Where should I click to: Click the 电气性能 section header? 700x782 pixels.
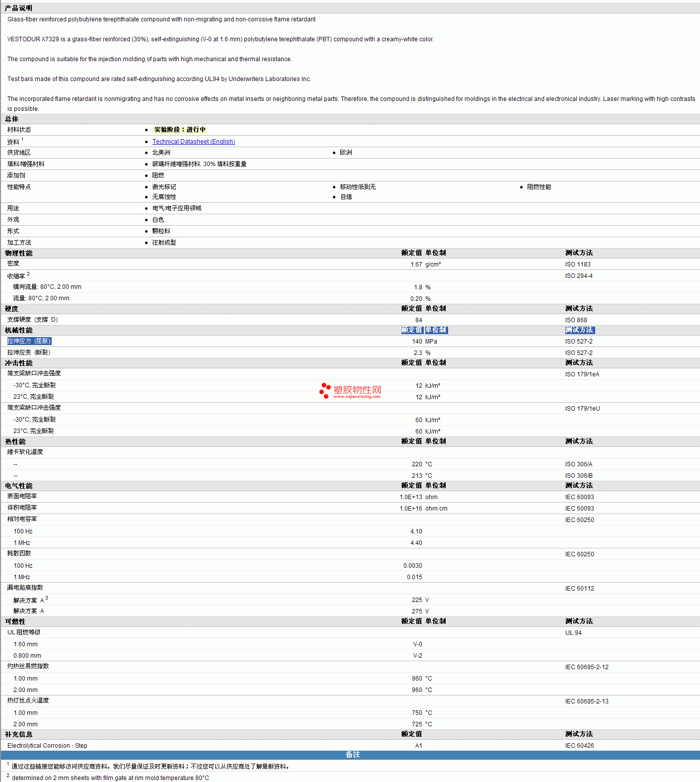(x=18, y=486)
